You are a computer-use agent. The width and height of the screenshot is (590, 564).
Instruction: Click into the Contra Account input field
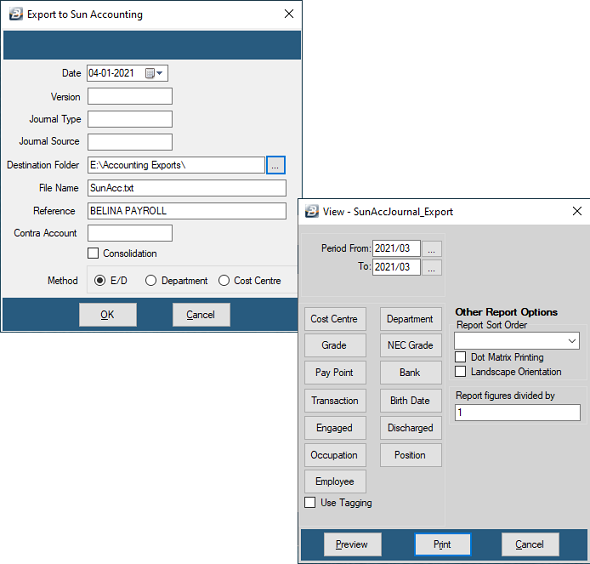pos(130,233)
